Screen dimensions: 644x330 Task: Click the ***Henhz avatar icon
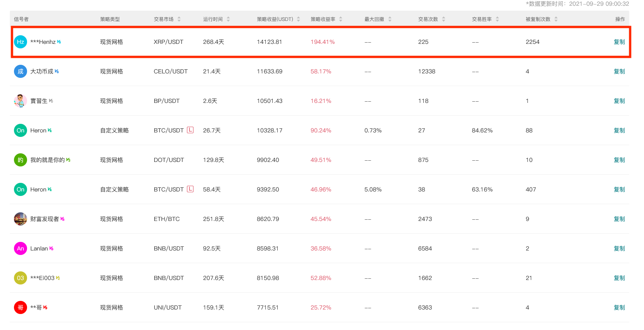(x=21, y=42)
